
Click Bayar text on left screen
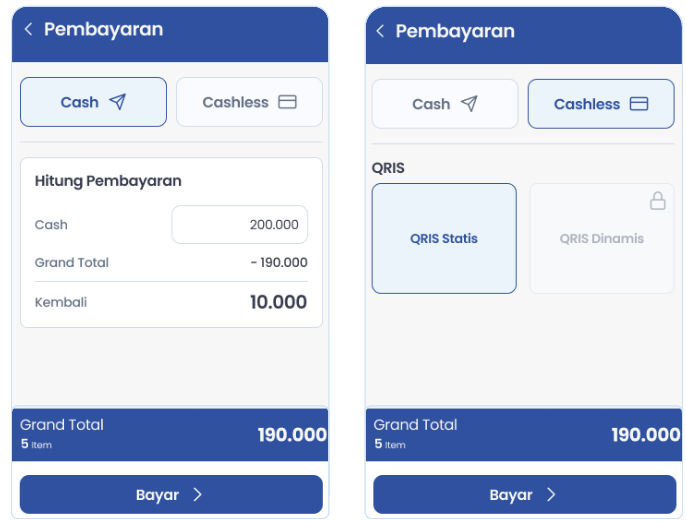[158, 495]
